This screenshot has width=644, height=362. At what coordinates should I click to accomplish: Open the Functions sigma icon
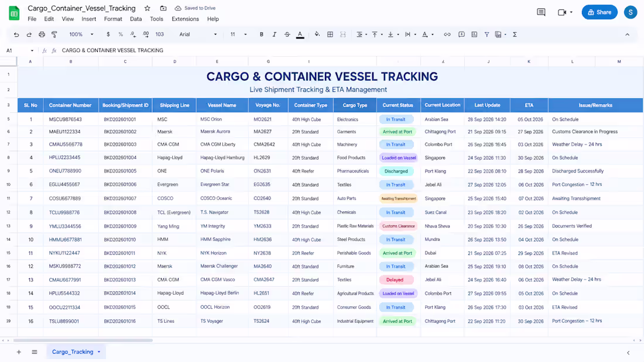point(515,35)
